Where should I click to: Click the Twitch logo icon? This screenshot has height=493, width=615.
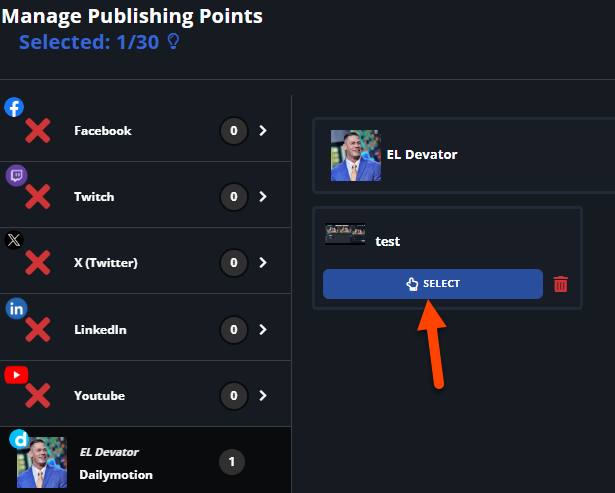tap(16, 175)
